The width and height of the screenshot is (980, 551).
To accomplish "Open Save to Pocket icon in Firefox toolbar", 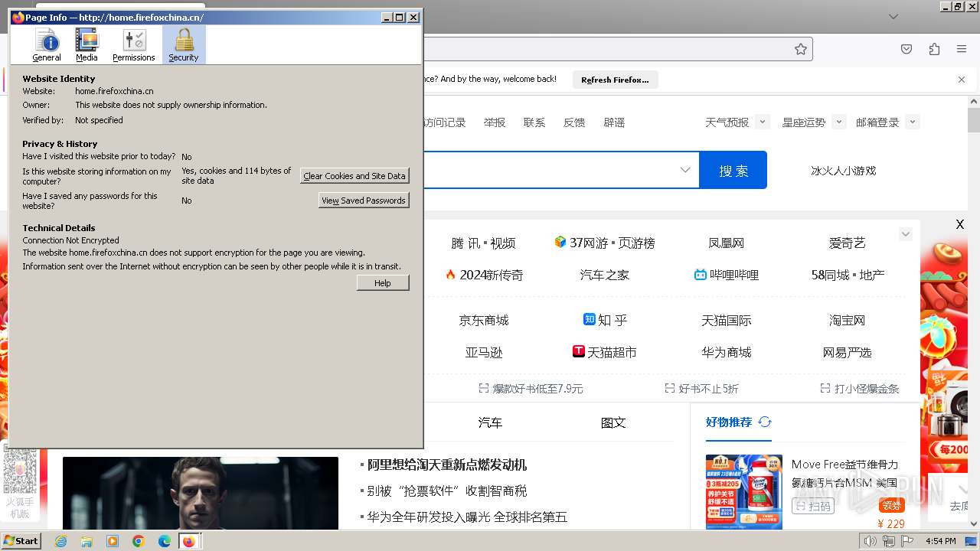I will coord(906,49).
